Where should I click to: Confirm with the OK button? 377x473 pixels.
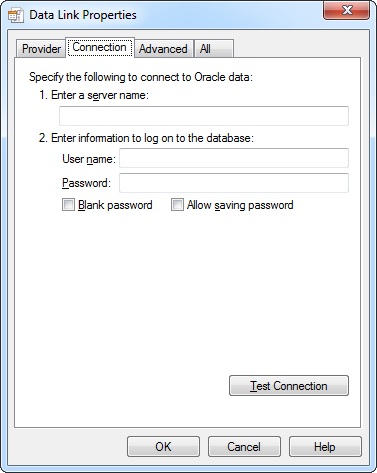point(163,447)
